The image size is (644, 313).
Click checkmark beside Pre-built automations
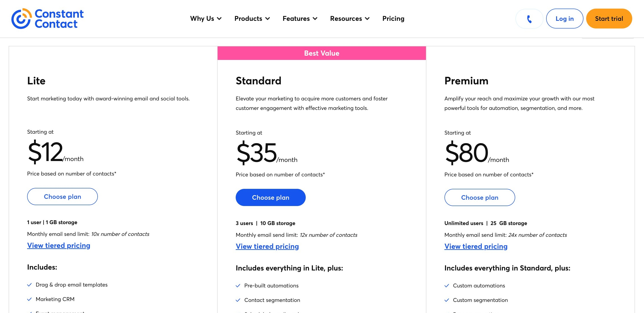pyautogui.click(x=238, y=286)
